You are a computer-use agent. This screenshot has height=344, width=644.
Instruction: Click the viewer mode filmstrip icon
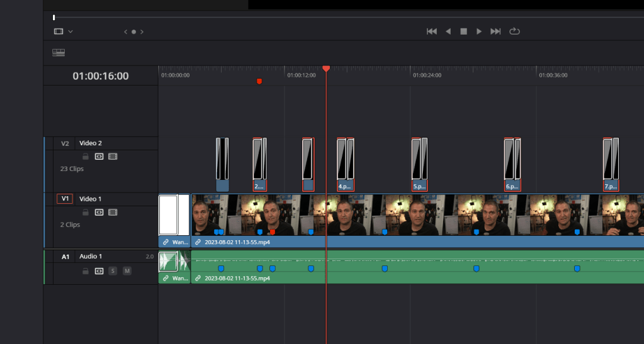[x=59, y=31]
